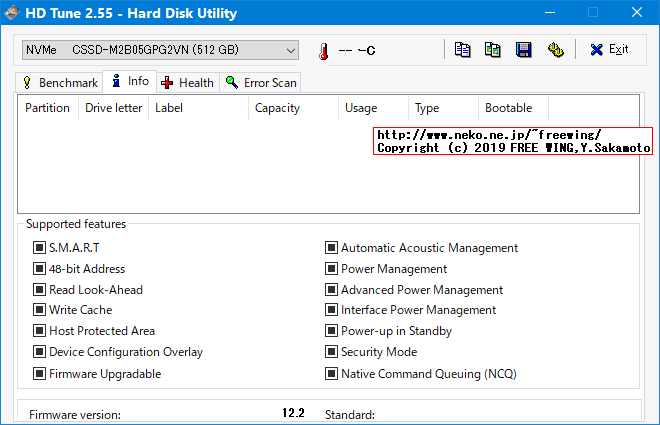Image resolution: width=660 pixels, height=425 pixels.
Task: Select the Info tab
Action: (x=130, y=81)
